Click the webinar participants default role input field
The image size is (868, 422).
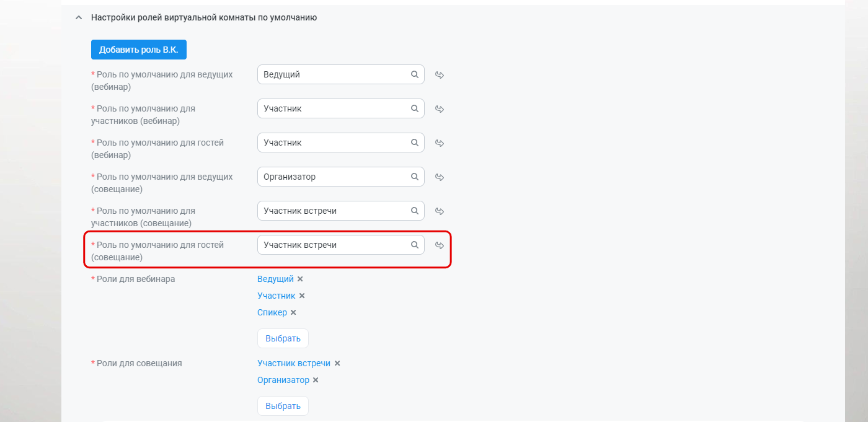coord(341,108)
